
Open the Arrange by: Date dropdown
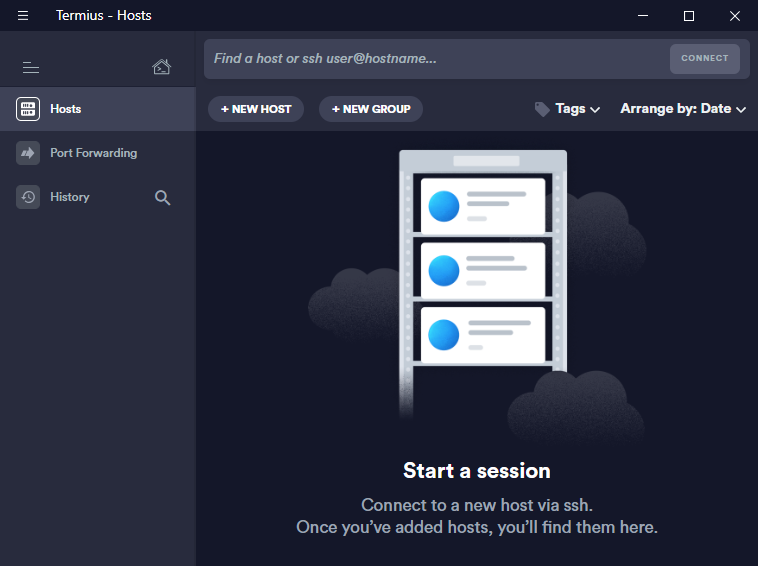tap(683, 109)
